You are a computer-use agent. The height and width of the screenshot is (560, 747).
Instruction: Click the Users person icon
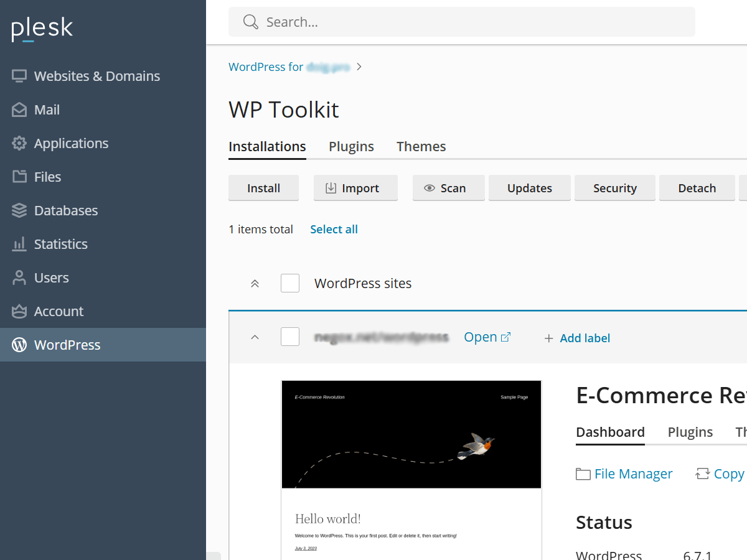point(19,278)
